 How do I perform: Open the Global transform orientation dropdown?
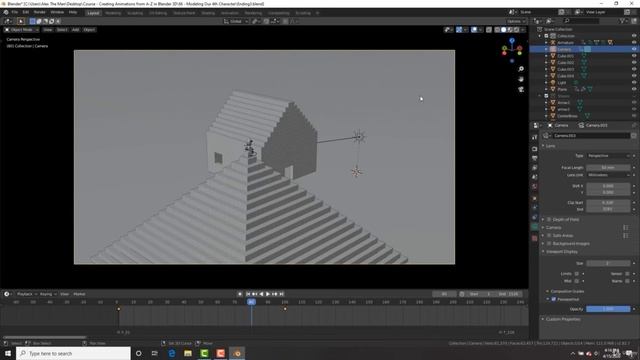click(x=236, y=21)
